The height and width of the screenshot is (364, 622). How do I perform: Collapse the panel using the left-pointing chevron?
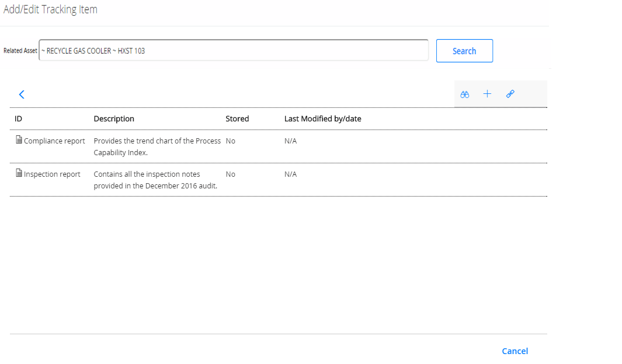(22, 94)
